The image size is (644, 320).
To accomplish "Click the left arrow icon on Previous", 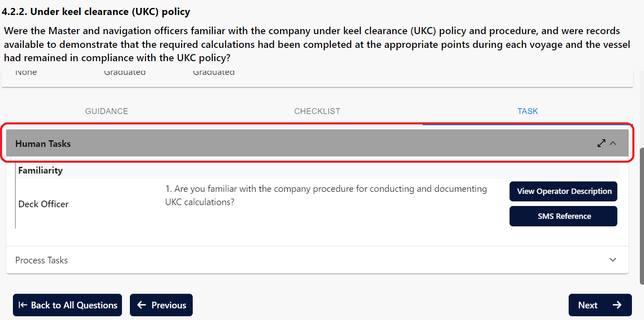I will pyautogui.click(x=142, y=305).
